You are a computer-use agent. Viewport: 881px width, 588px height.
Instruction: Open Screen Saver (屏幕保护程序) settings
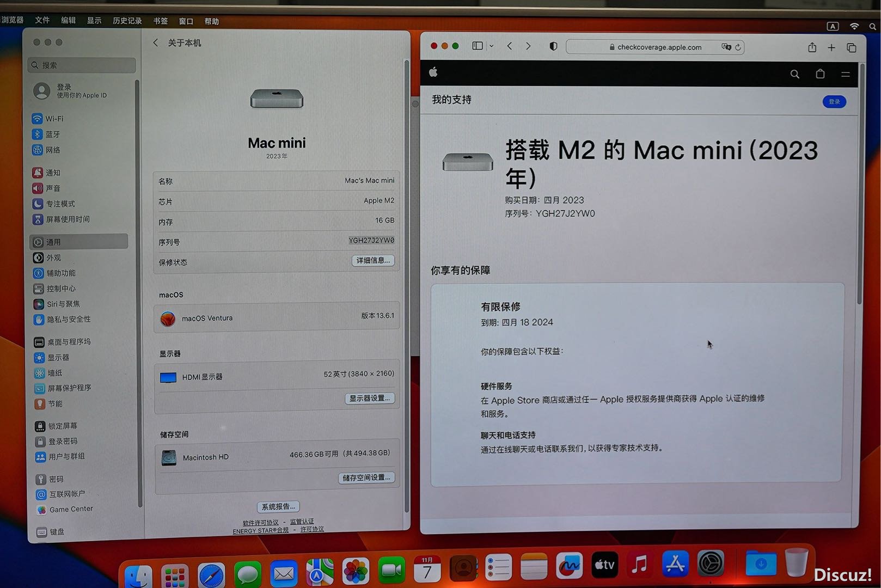[x=63, y=388]
